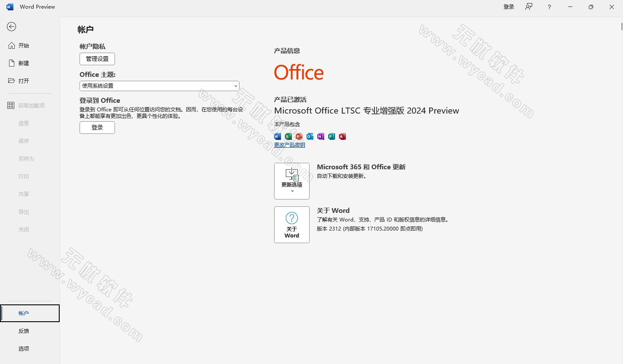The image size is (623, 364).
Task: Click the document icon beside 新建
Action: [x=12, y=63]
